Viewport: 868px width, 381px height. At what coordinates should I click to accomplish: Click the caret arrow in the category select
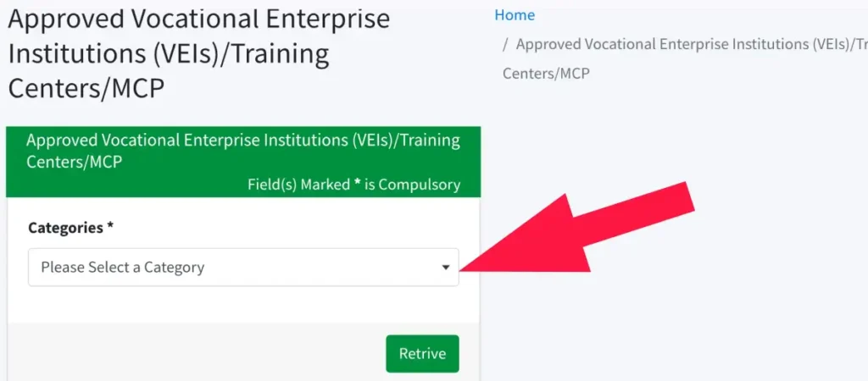pyautogui.click(x=446, y=268)
